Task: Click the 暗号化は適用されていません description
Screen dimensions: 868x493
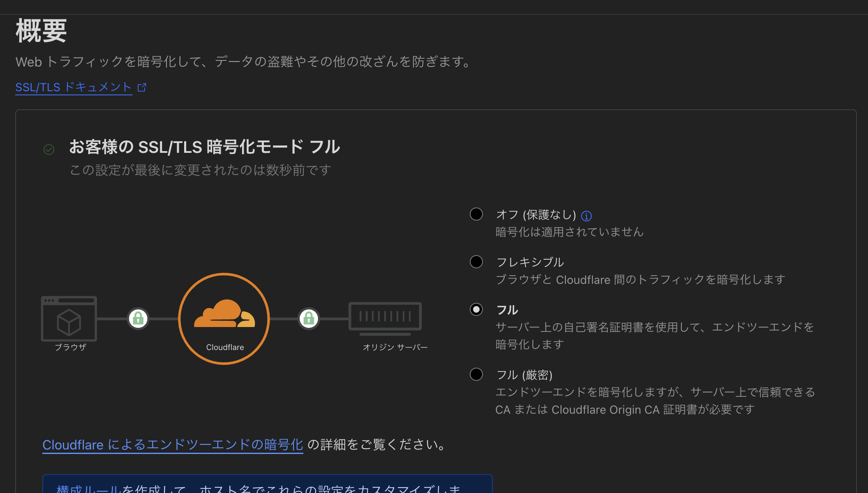Action: click(569, 232)
